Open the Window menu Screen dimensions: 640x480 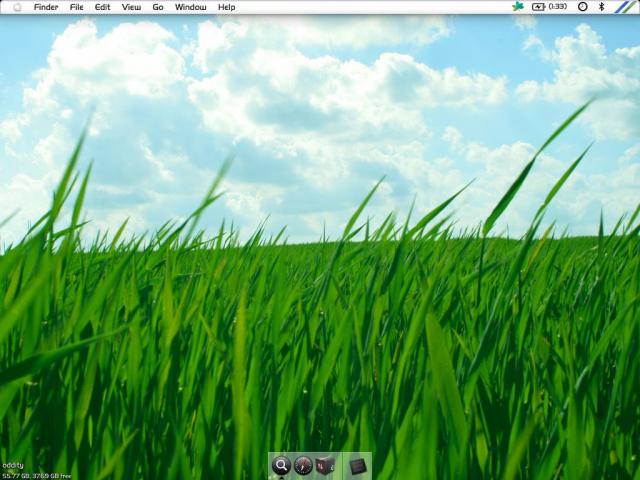click(190, 7)
